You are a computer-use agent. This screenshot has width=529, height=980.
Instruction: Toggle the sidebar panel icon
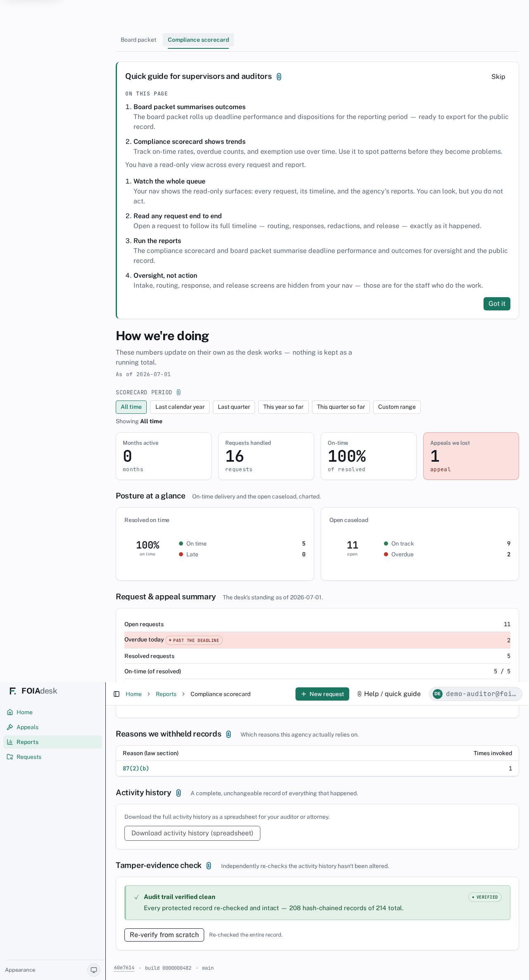click(x=117, y=694)
